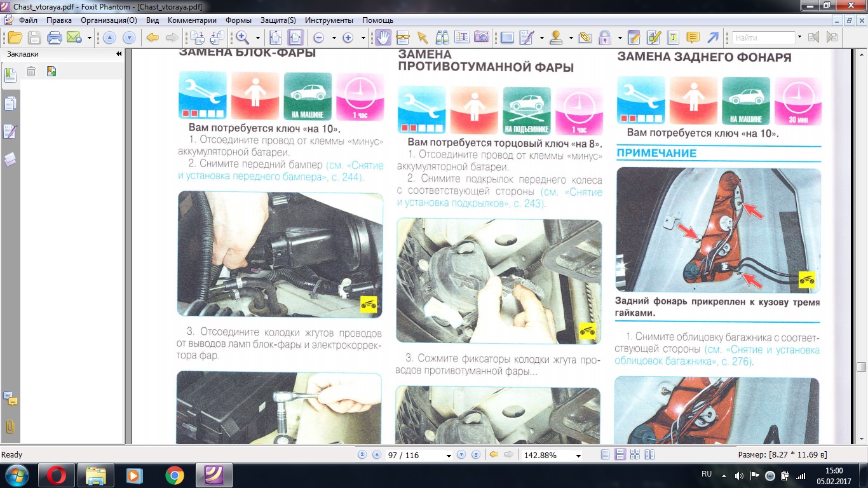868x488 pixels.
Task: Open the Файл menu
Action: tap(28, 20)
